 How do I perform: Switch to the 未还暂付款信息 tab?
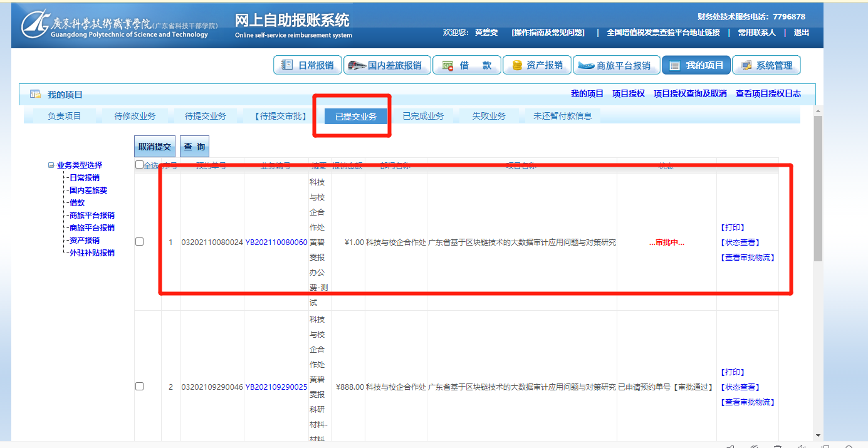click(562, 116)
